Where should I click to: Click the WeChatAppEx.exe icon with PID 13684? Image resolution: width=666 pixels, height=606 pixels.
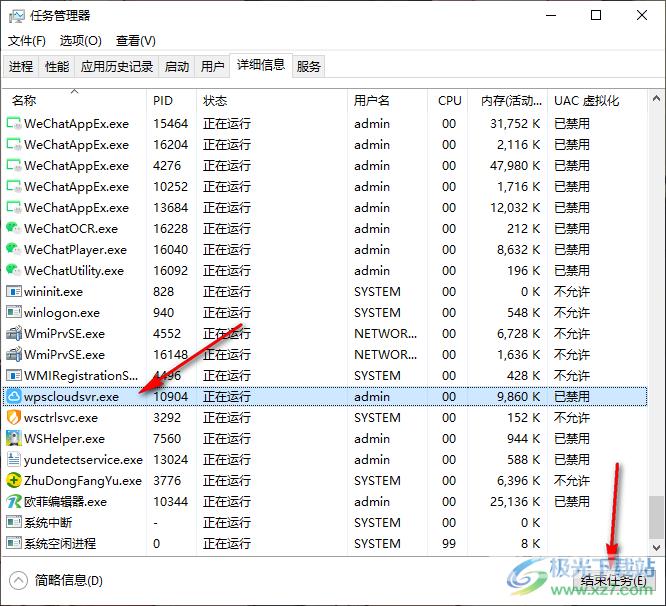14,208
